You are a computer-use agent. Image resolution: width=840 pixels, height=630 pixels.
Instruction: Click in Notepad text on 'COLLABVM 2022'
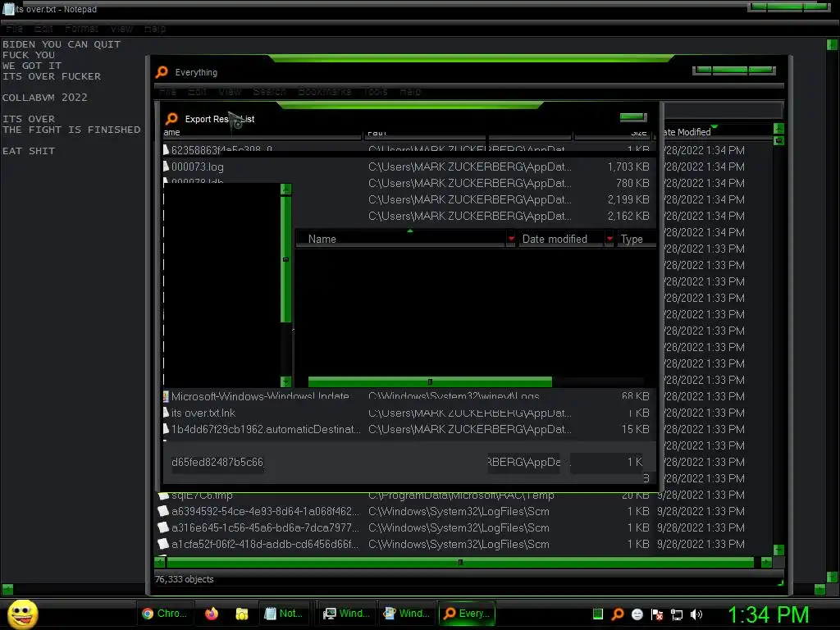pyautogui.click(x=44, y=98)
